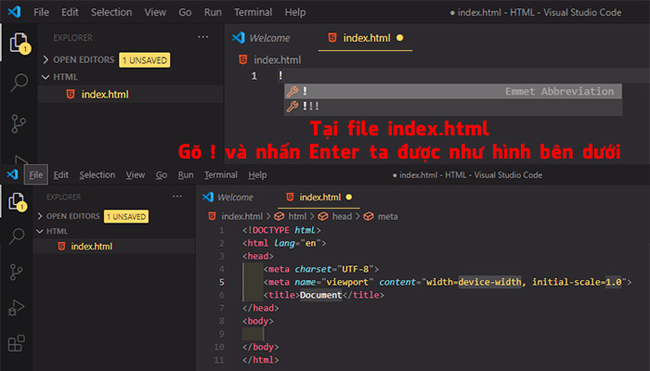650x371 pixels.
Task: Open Explorer more actions ellipsis in top window
Action: [x=203, y=37]
